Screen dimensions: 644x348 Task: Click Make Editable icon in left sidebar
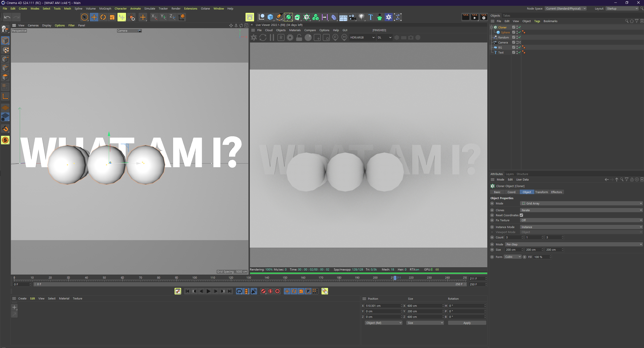tap(5, 29)
